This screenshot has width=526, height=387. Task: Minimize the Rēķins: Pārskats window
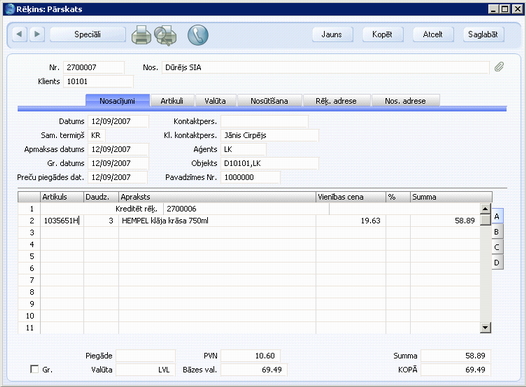[x=493, y=9]
